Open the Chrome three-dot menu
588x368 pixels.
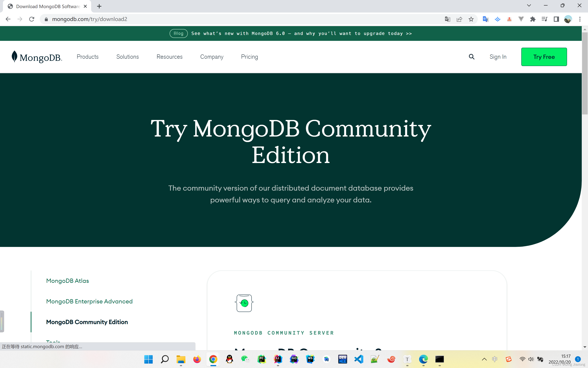coord(580,19)
